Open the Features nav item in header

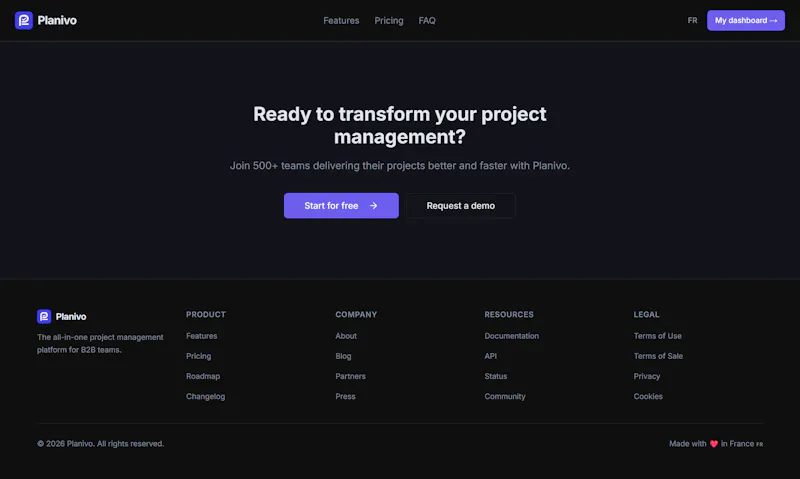click(341, 20)
